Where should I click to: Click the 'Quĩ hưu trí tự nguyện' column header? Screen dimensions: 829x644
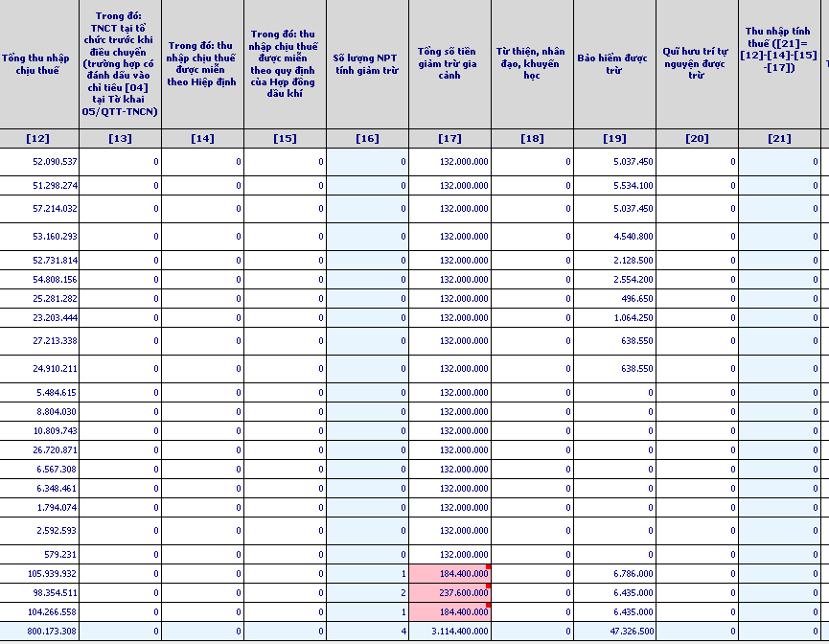pyautogui.click(x=697, y=63)
